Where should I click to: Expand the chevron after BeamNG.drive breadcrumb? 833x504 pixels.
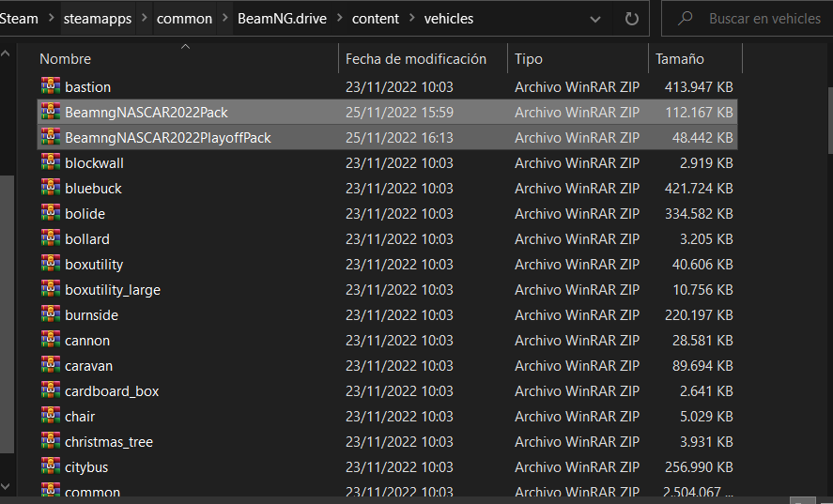339,18
